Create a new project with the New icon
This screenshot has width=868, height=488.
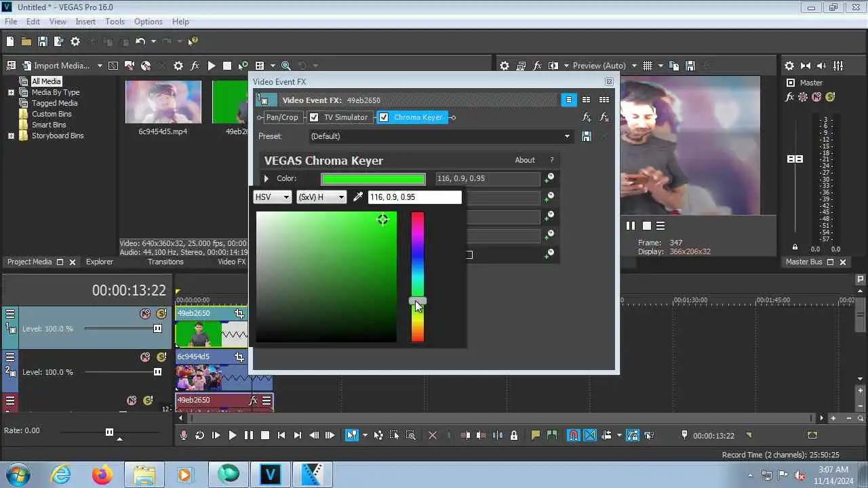tap(10, 41)
